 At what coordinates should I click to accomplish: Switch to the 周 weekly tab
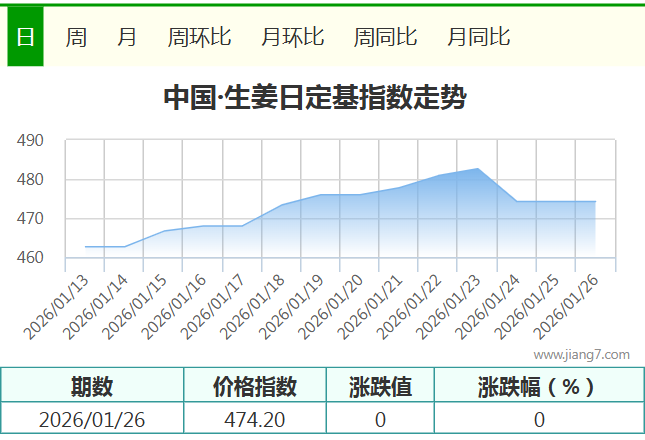pos(76,37)
